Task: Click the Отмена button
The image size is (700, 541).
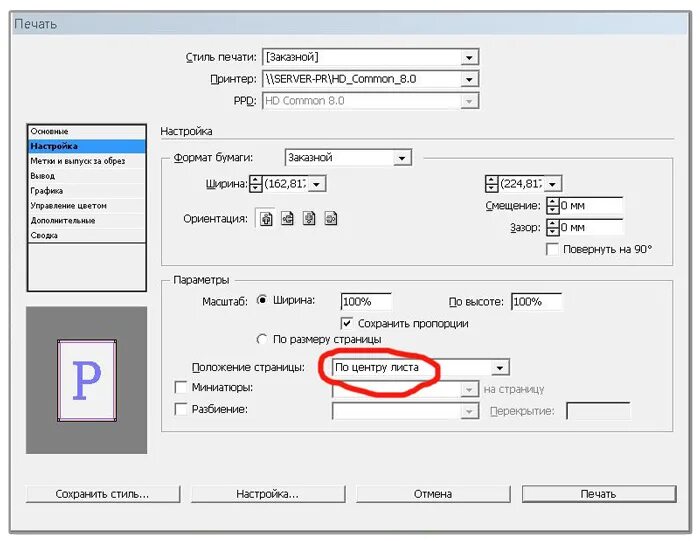Action: click(x=433, y=494)
